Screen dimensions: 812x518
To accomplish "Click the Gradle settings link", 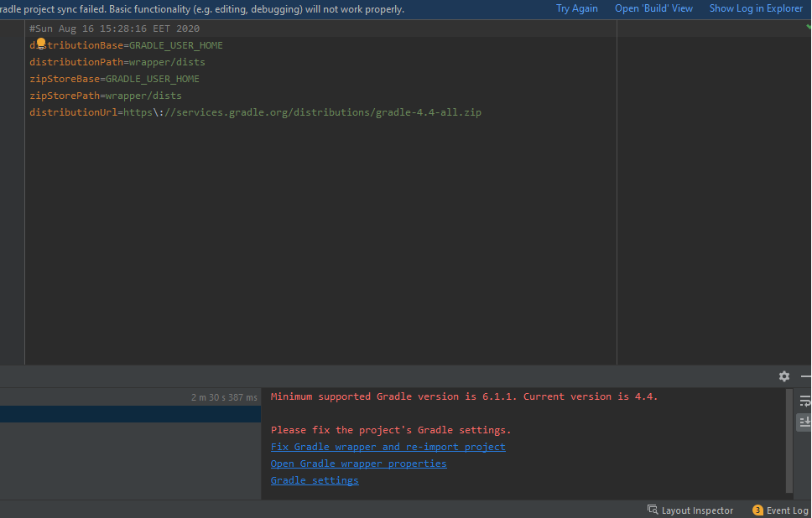I will tap(315, 480).
